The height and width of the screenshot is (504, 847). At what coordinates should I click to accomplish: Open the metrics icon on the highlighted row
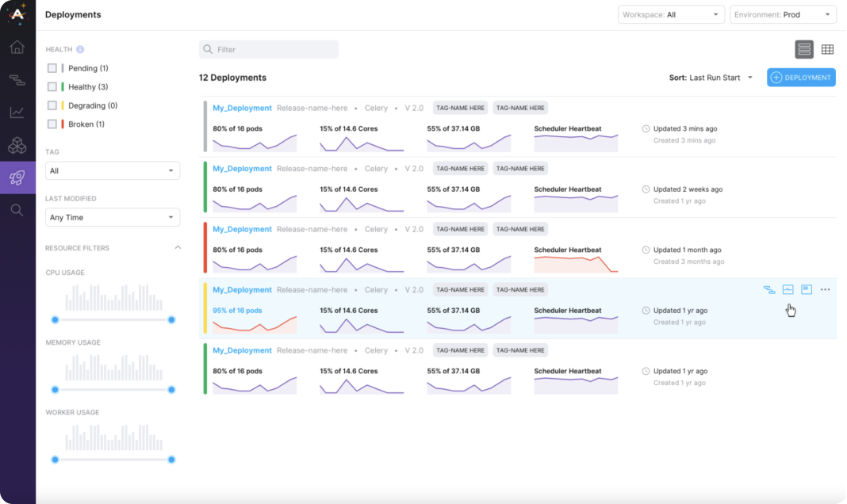click(x=788, y=290)
